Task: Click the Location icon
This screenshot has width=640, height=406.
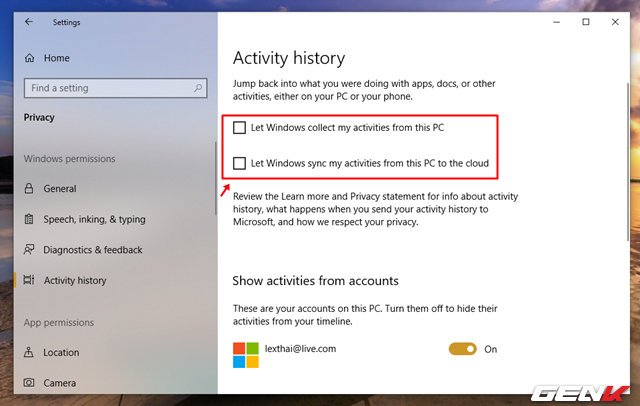Action: pyautogui.click(x=28, y=352)
